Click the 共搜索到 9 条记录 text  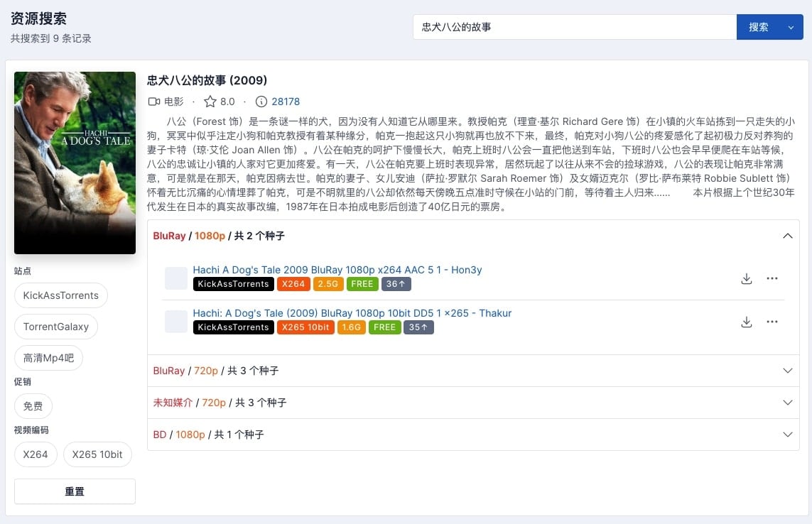(50, 38)
